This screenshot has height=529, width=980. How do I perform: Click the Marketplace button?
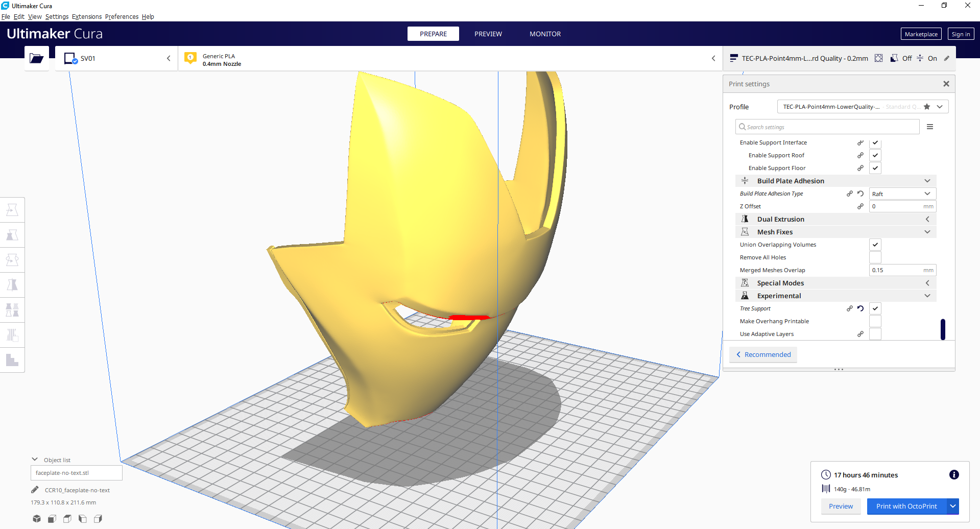(x=921, y=34)
